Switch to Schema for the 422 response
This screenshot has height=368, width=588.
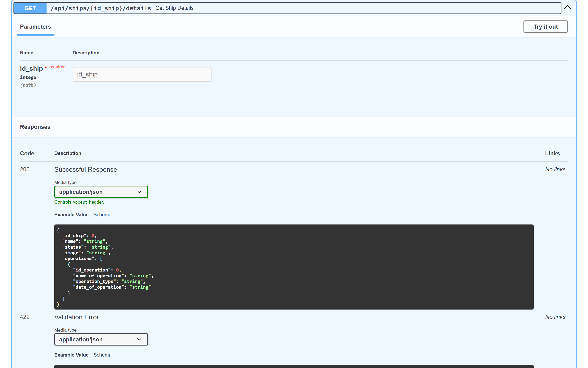point(102,355)
